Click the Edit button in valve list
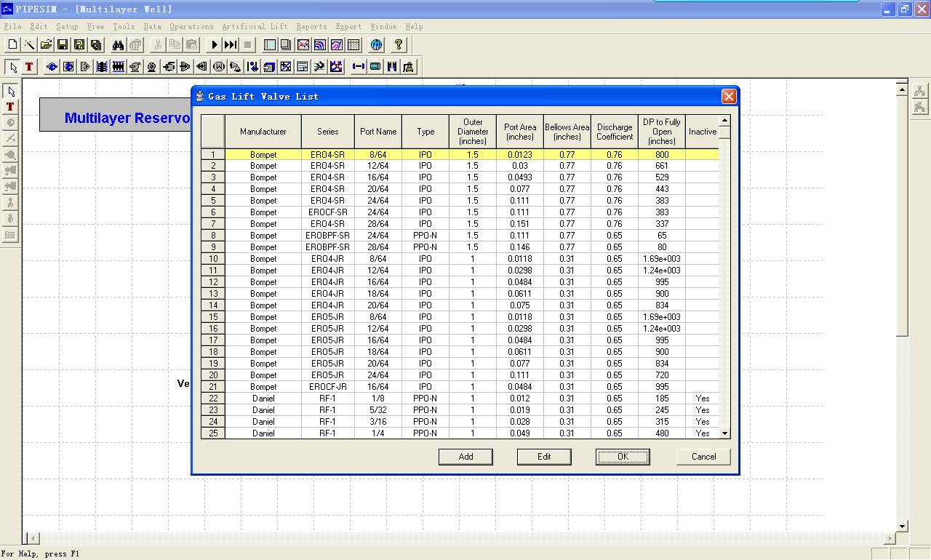This screenshot has height=560, width=931. (x=544, y=457)
